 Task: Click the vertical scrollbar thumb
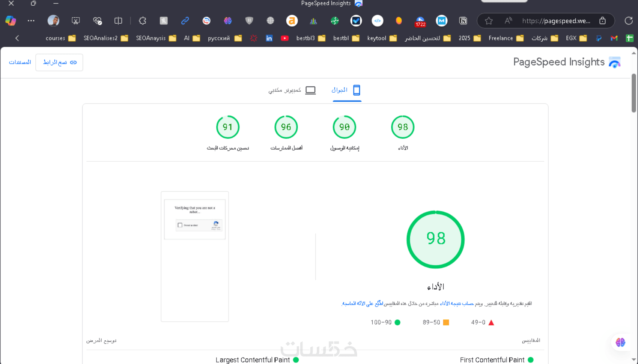[x=634, y=93]
